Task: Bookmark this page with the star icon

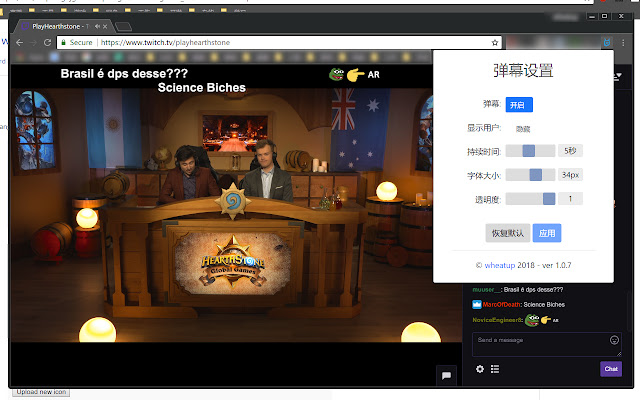Action: coord(495,42)
